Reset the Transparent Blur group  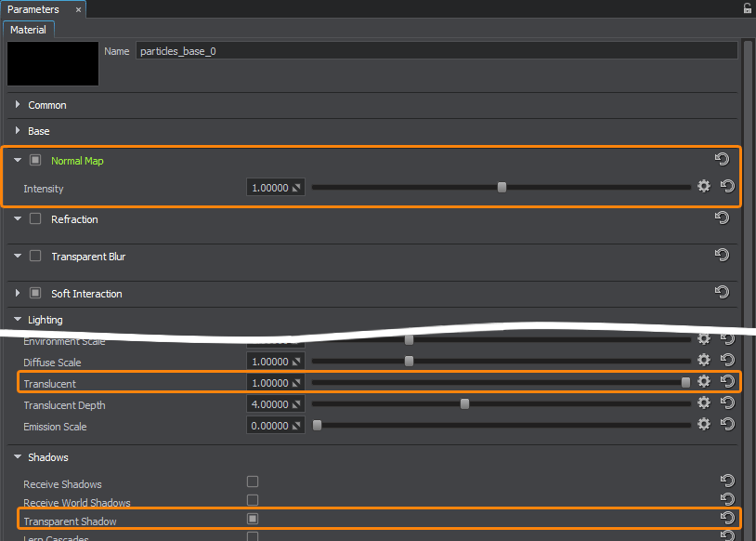point(722,255)
